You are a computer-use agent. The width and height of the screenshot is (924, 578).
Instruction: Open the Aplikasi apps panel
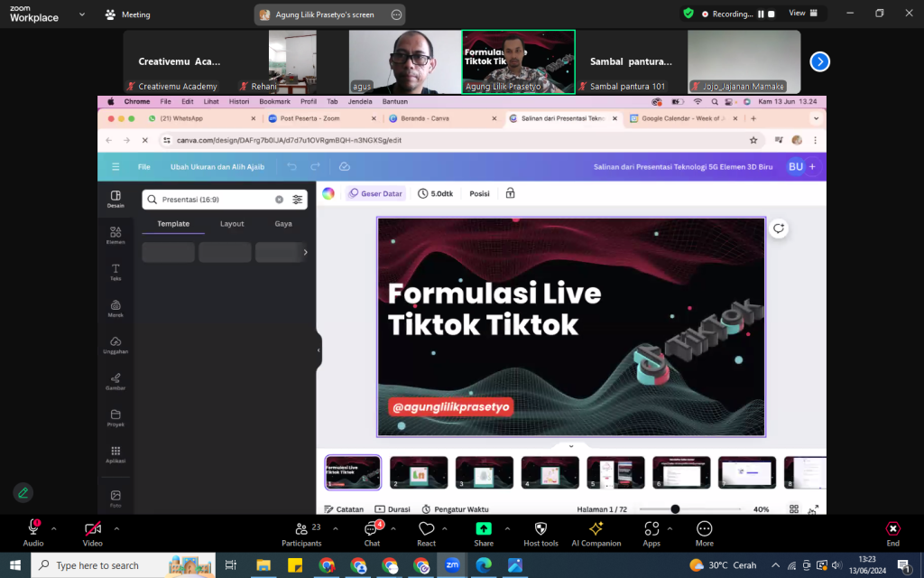(115, 455)
